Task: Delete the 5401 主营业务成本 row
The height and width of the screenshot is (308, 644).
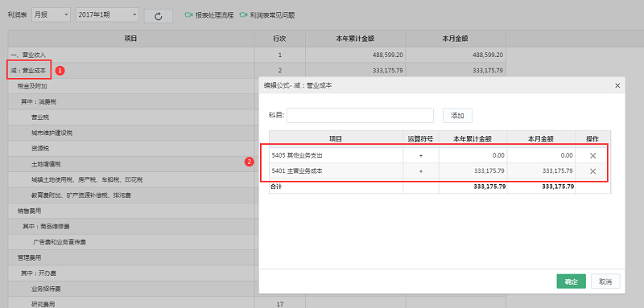Action: click(592, 171)
